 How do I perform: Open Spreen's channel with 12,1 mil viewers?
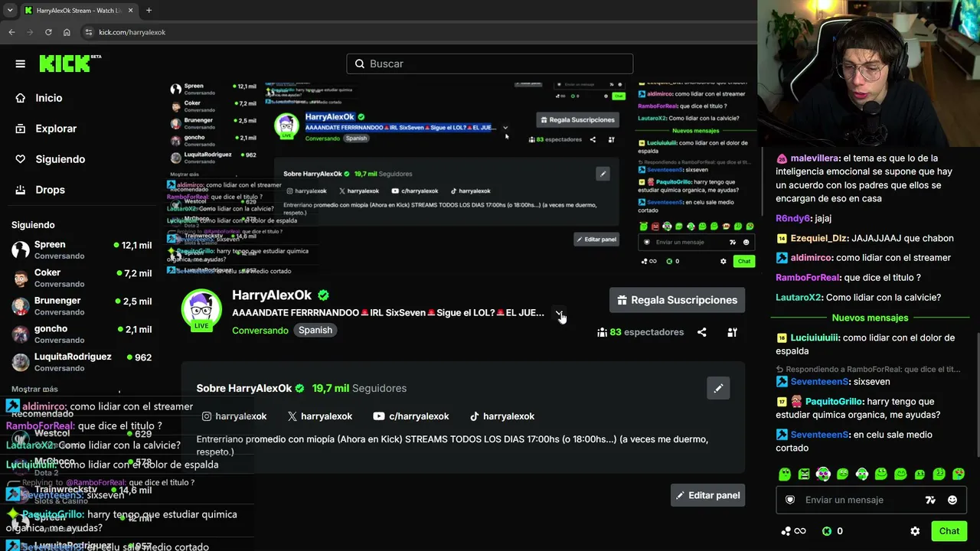[82, 250]
